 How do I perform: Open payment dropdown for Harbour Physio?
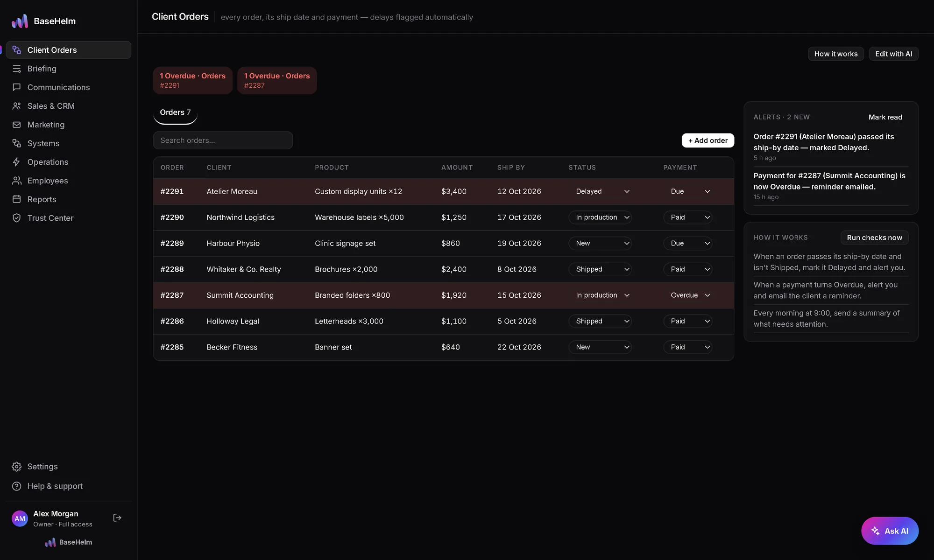(688, 243)
